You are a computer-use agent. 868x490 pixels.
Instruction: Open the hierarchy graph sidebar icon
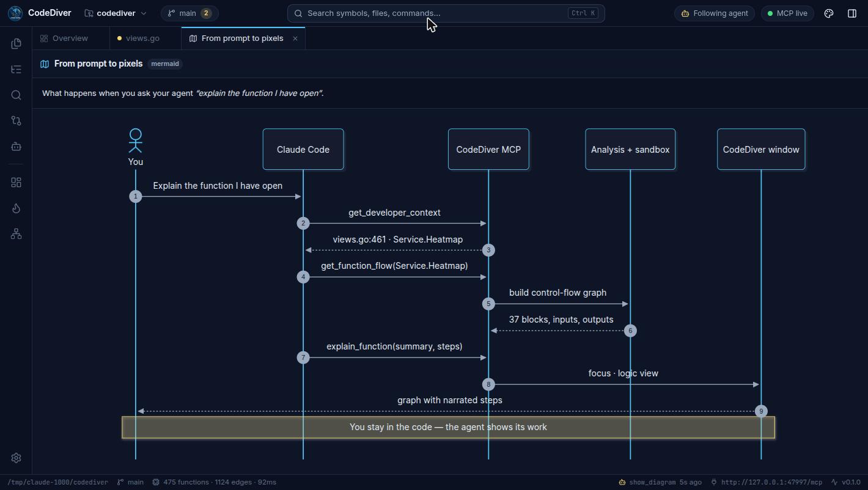coord(17,234)
